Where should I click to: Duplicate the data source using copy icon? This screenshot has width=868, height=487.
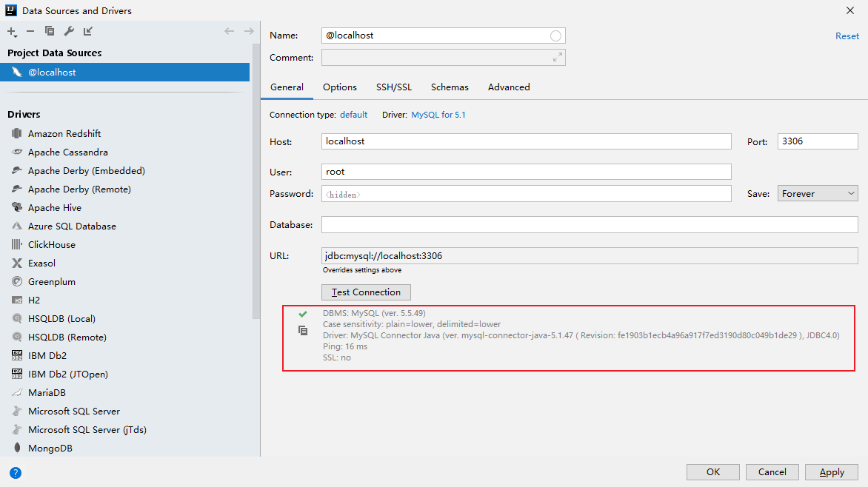pyautogui.click(x=50, y=31)
